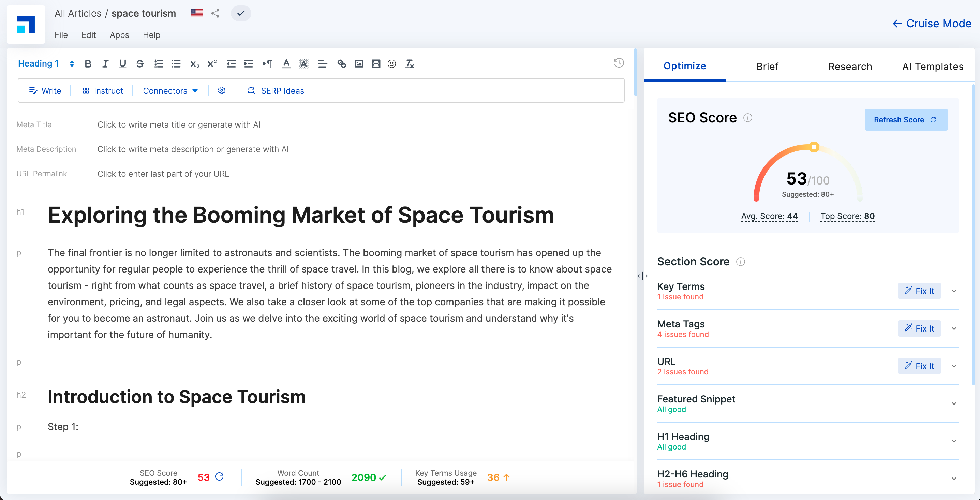This screenshot has width=980, height=500.
Task: Apply subscript formatting
Action: coord(195,64)
